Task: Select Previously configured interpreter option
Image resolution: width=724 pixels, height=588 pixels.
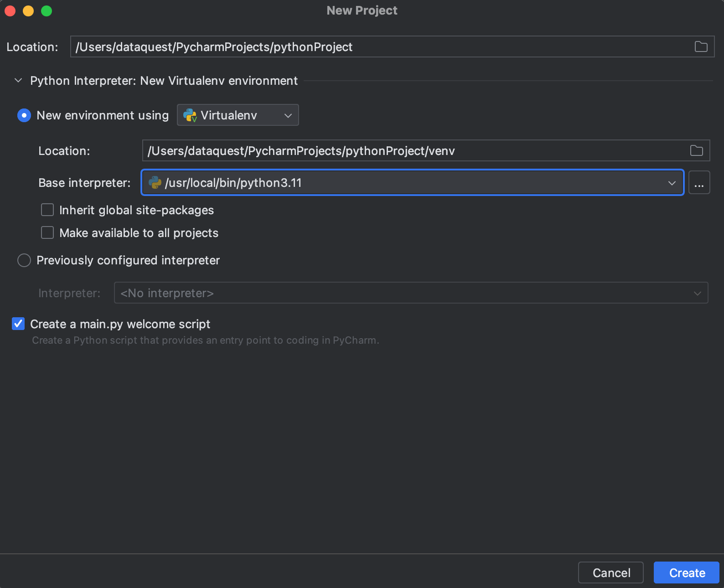Action: 24,260
